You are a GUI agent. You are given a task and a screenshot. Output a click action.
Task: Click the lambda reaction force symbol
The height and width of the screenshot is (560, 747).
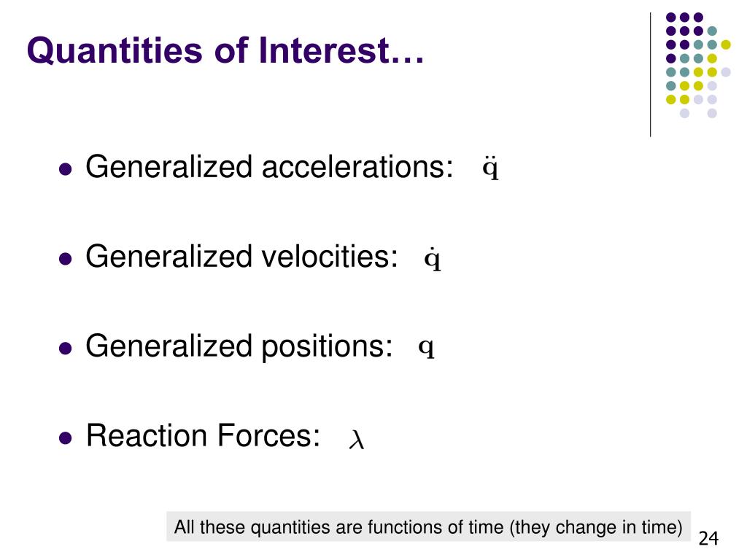click(357, 440)
